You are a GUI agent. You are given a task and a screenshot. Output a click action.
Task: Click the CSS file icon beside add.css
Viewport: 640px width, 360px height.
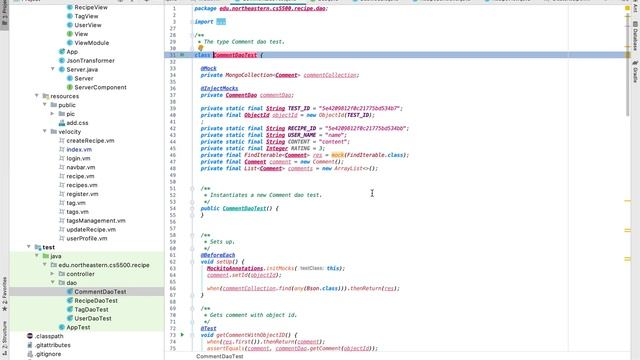pyautogui.click(x=62, y=123)
